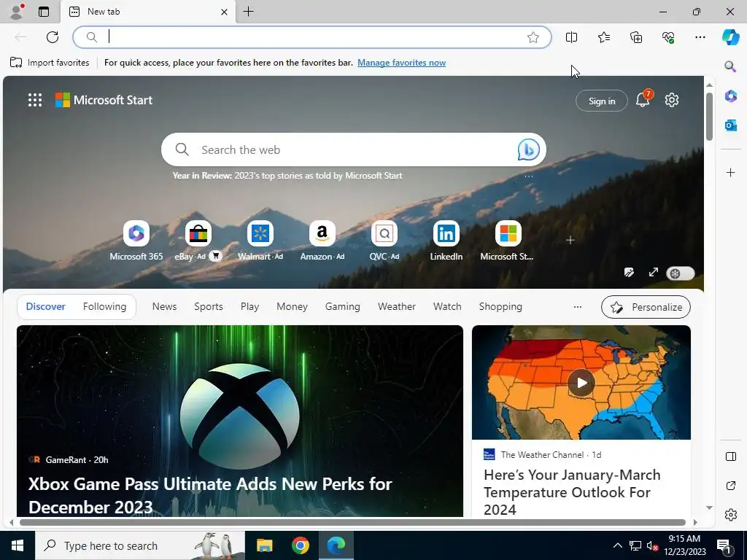Show more feed categories ellipsis
This screenshot has height=560, width=747.
pyautogui.click(x=578, y=307)
